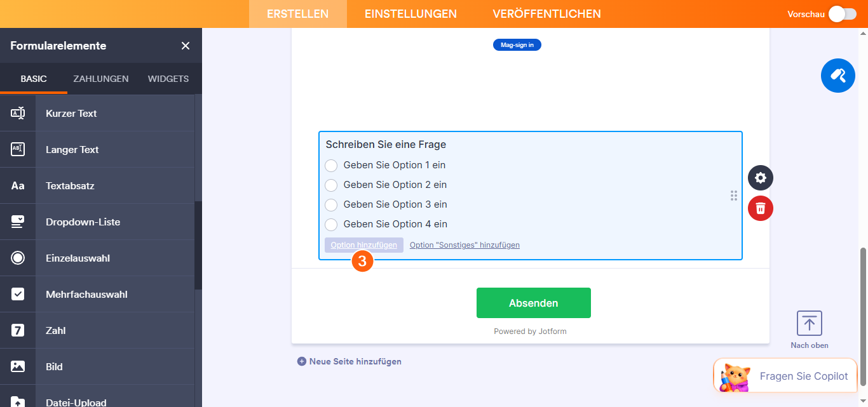This screenshot has width=868, height=407.
Task: Open the Form Designer paint roller icon
Action: click(837, 75)
